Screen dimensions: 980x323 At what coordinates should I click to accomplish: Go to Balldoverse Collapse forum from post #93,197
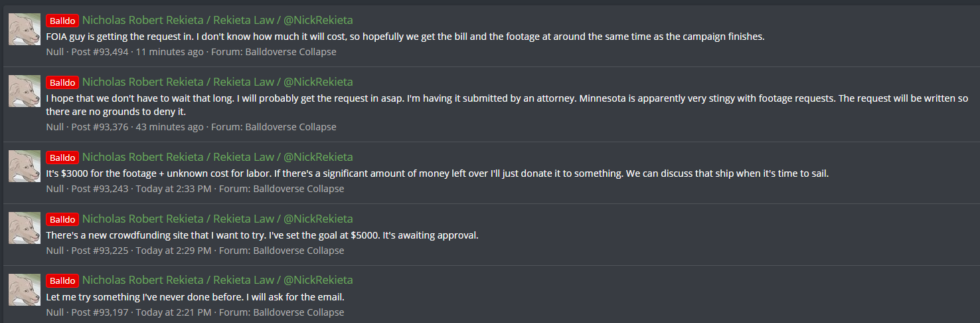point(299,312)
